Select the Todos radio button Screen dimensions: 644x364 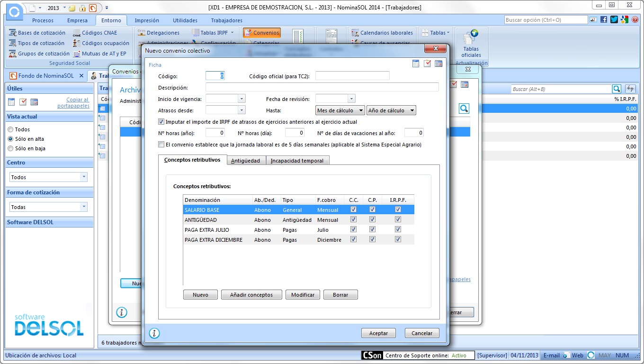point(10,129)
